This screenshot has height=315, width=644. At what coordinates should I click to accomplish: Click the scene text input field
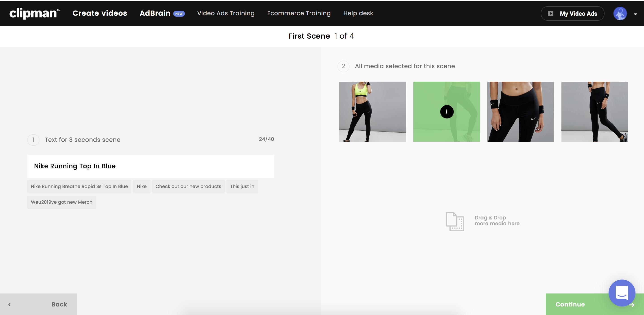(x=151, y=166)
